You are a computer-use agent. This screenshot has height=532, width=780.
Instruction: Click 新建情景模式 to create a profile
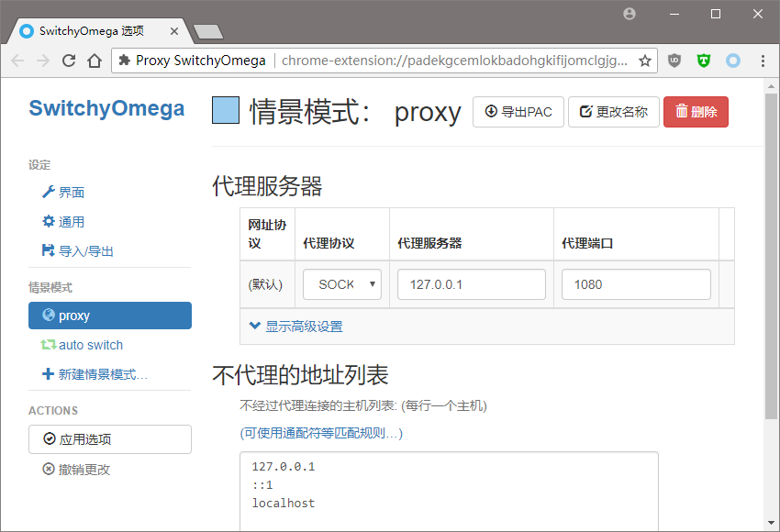[x=95, y=374]
